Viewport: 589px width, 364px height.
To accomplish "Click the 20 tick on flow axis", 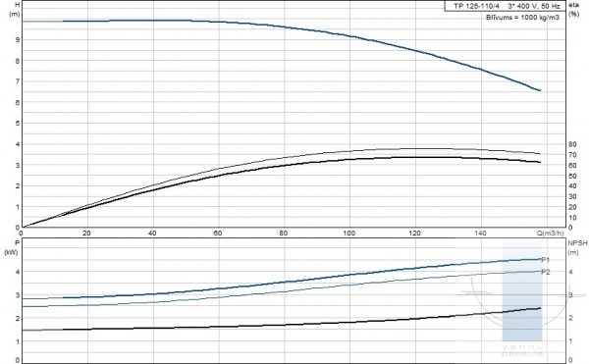I will (x=86, y=234).
